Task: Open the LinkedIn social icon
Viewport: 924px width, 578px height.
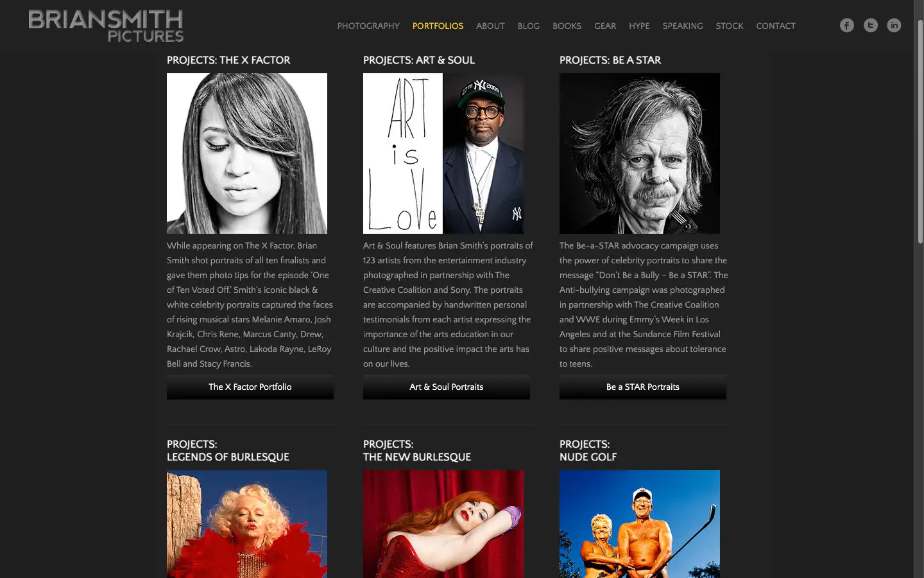Action: tap(894, 25)
